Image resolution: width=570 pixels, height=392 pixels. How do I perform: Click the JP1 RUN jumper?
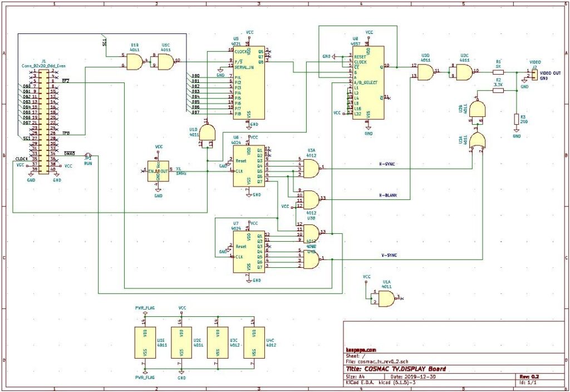click(x=88, y=156)
